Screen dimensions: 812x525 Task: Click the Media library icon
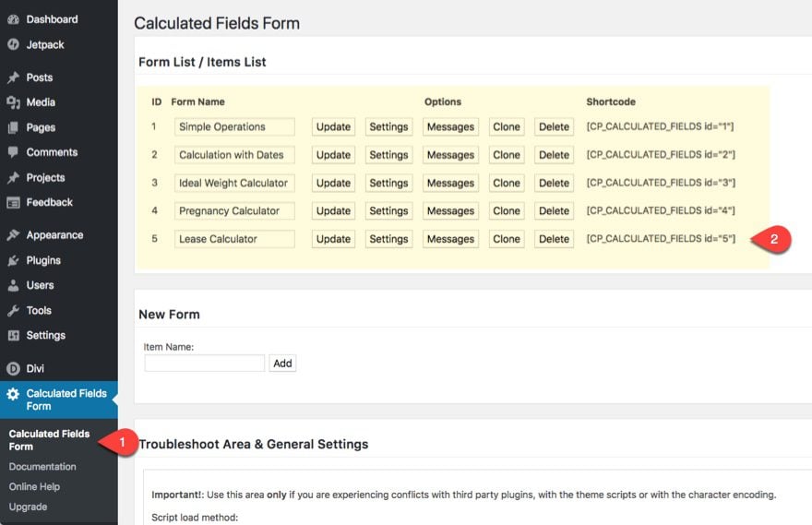(13, 102)
